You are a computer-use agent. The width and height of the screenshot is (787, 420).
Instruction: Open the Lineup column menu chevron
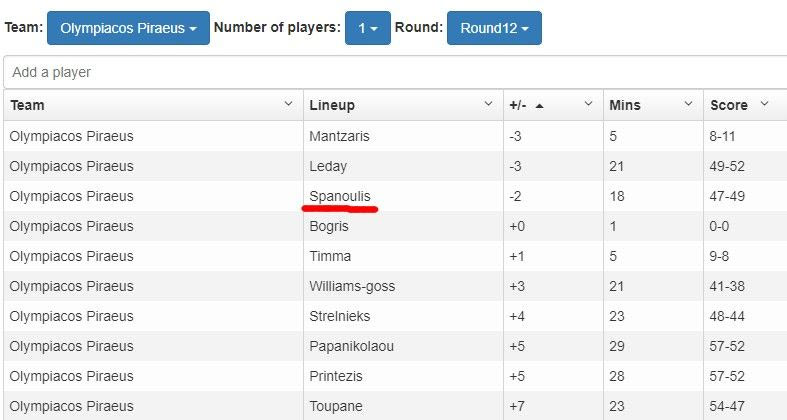point(489,104)
